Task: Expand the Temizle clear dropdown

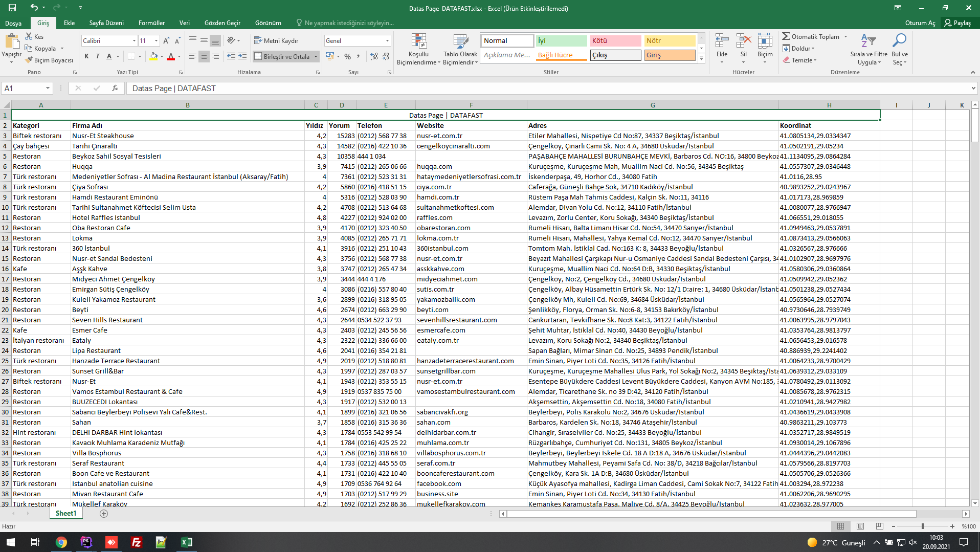Action: pyautogui.click(x=815, y=60)
